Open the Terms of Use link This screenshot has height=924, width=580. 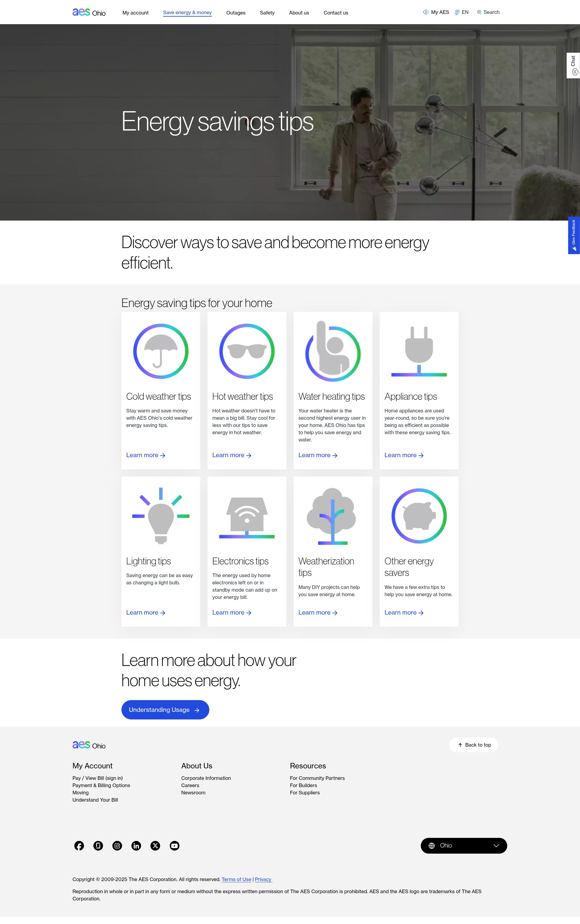(x=236, y=880)
